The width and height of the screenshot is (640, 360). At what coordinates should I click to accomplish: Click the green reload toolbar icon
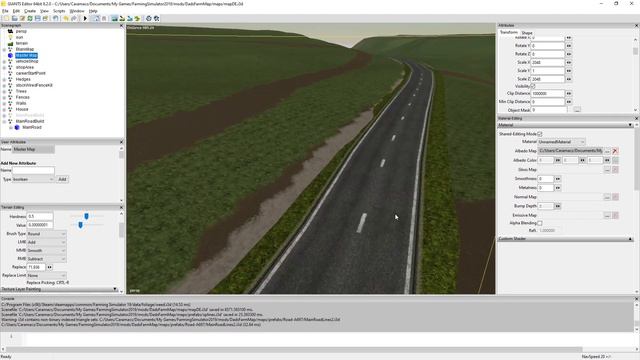point(30,18)
